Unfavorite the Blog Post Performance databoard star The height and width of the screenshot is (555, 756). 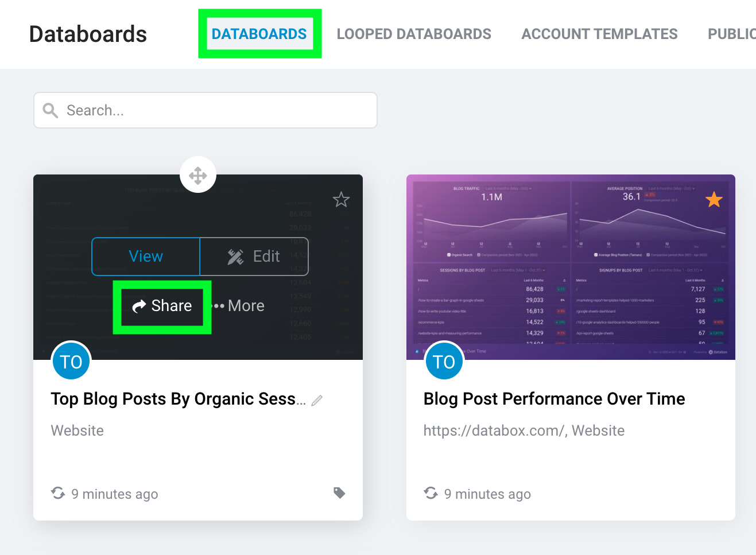(x=714, y=200)
